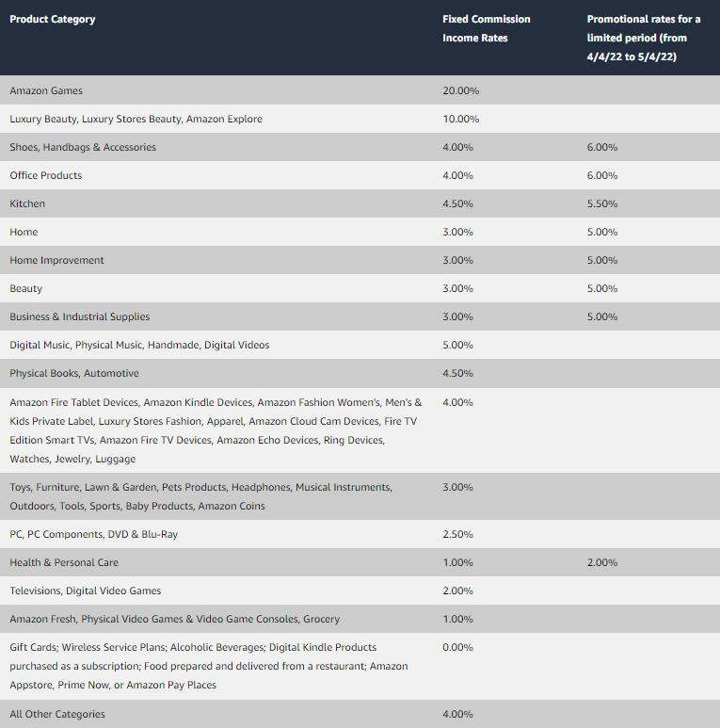Select the Home Improvement category
720x728 pixels.
(x=56, y=261)
